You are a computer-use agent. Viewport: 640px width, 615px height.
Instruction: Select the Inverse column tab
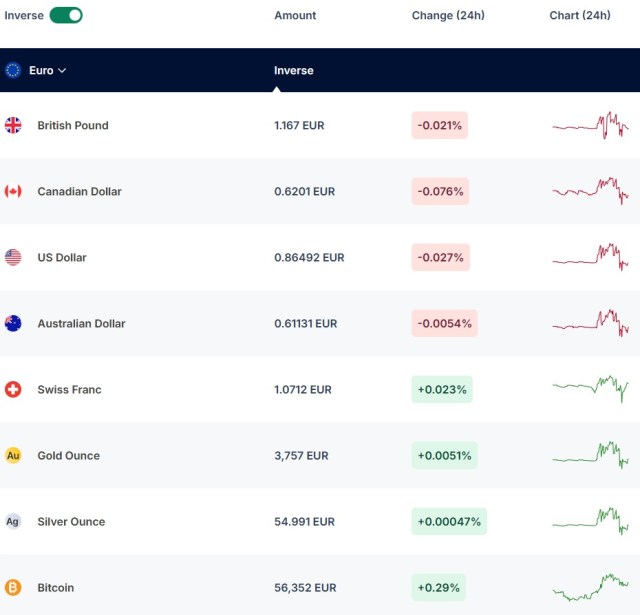(x=294, y=70)
